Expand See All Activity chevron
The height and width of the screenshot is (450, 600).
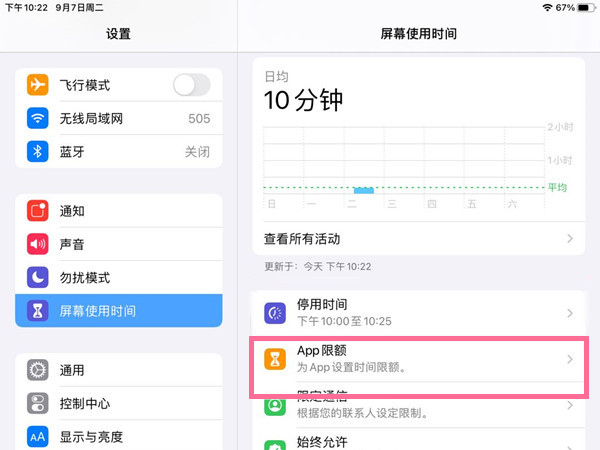coord(570,239)
